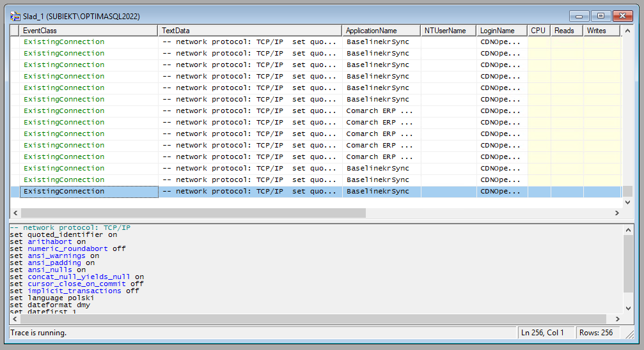
Task: Select the topmost ExistingConnection row in the grid
Action: (316, 42)
